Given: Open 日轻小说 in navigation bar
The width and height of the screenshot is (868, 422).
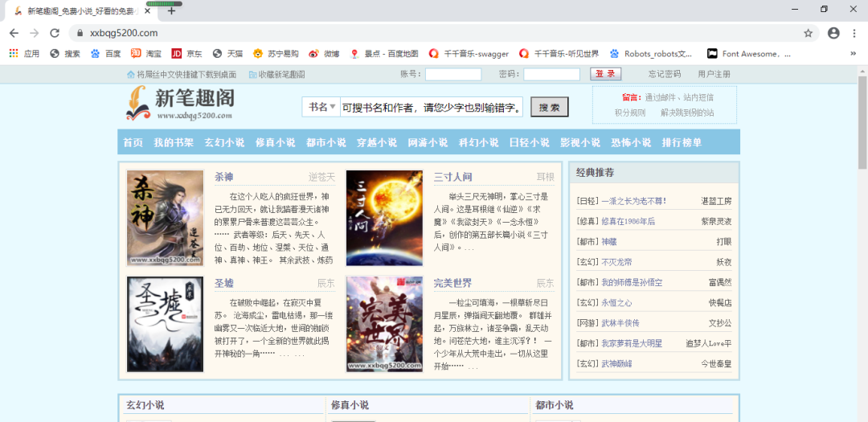Looking at the screenshot, I should tap(529, 142).
